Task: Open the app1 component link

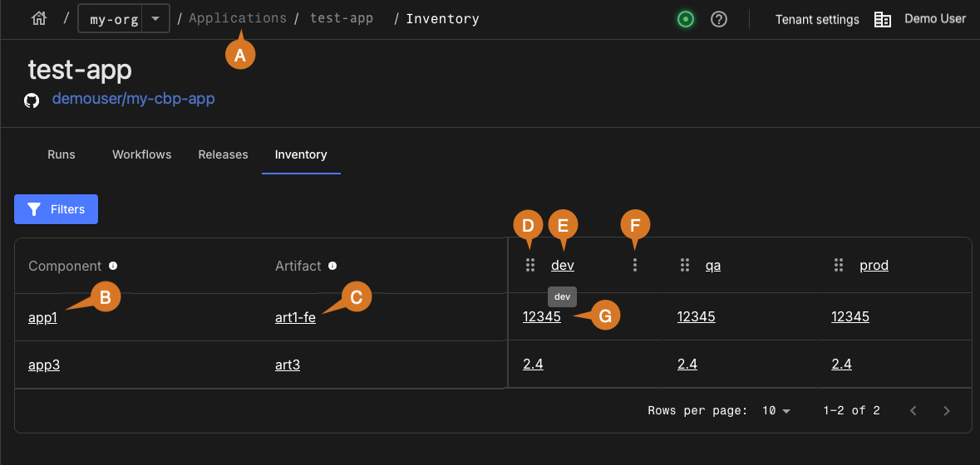Action: tap(42, 318)
